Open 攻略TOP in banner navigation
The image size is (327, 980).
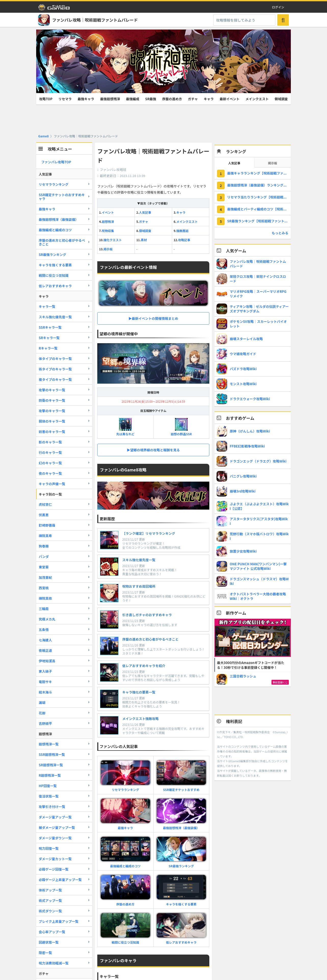click(46, 99)
